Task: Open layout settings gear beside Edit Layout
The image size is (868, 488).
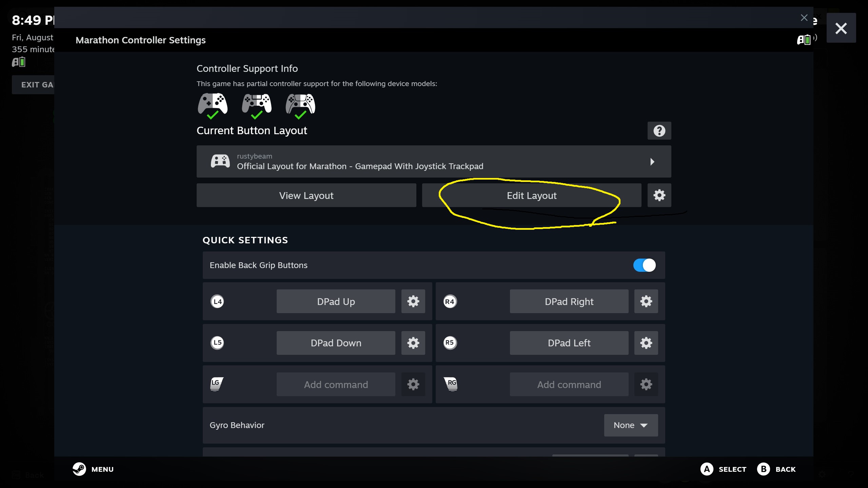Action: click(659, 195)
